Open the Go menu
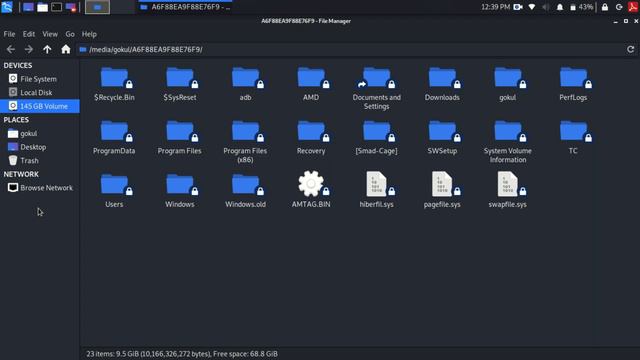The height and width of the screenshot is (360, 640). pyautogui.click(x=70, y=34)
